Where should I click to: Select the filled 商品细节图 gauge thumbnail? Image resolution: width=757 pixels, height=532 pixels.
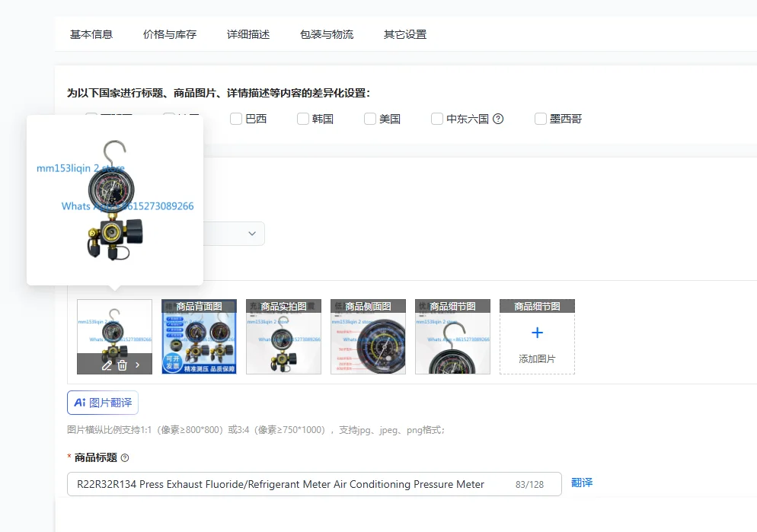coord(452,336)
